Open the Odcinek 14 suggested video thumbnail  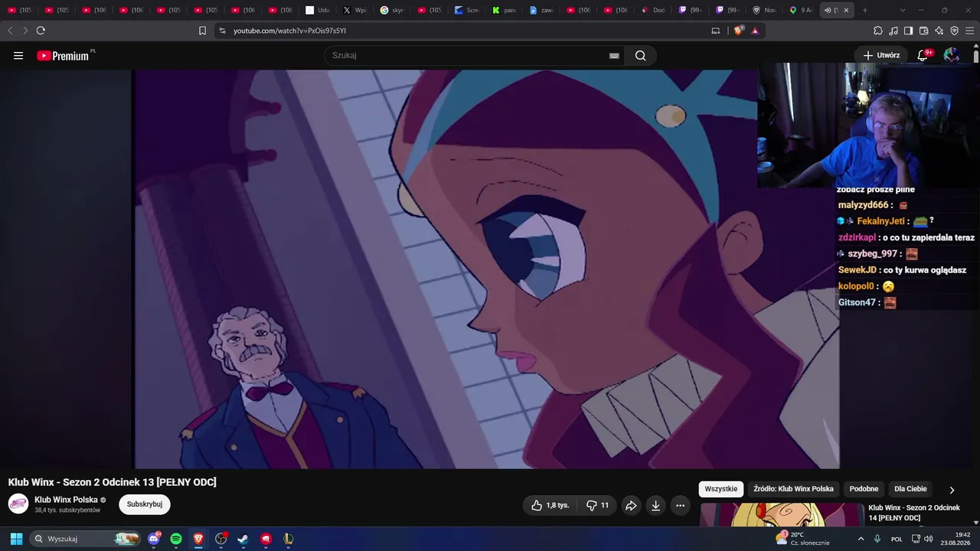click(782, 514)
